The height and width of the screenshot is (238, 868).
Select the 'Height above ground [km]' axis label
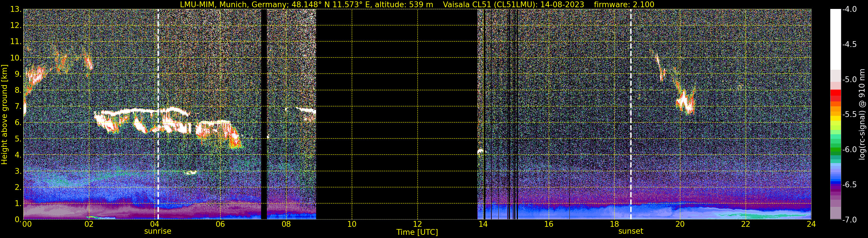pos(4,114)
